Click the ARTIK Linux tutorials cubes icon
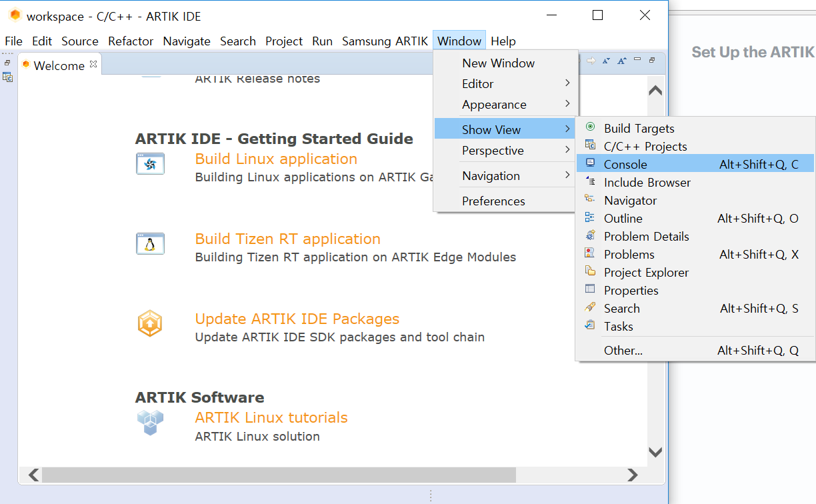Image resolution: width=816 pixels, height=504 pixels. tap(150, 423)
